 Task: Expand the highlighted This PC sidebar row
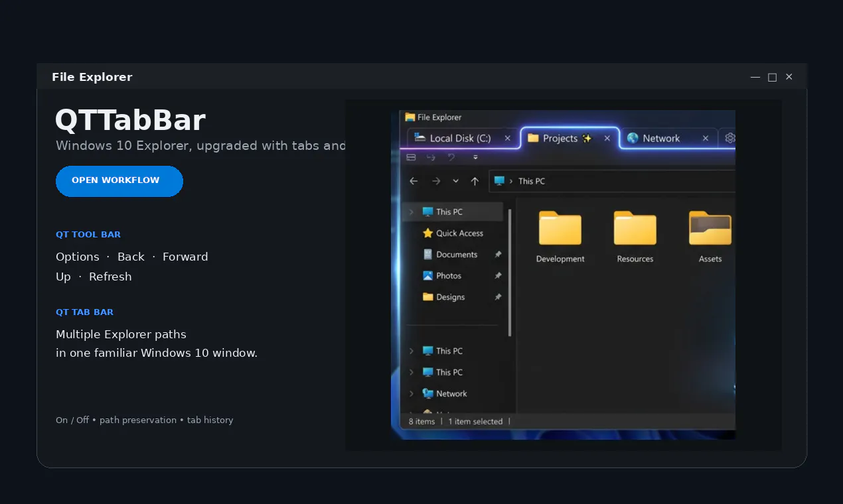412,212
